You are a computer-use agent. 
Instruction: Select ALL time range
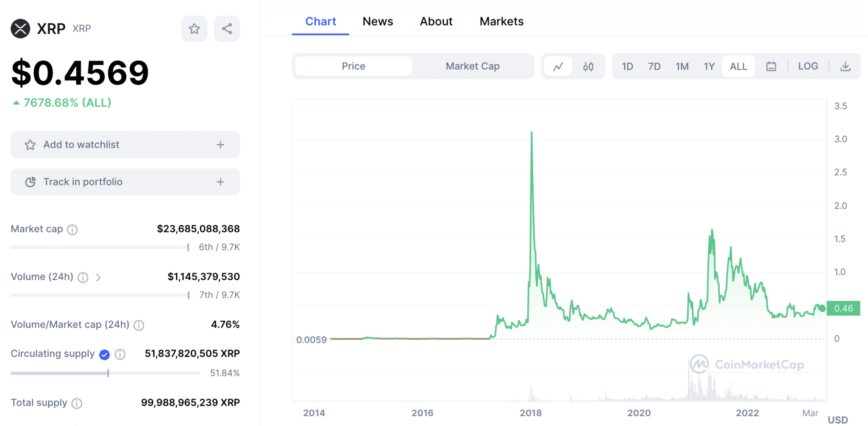click(738, 66)
